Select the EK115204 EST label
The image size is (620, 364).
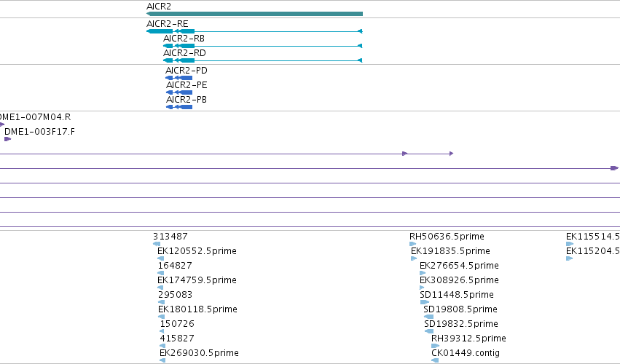pos(593,251)
